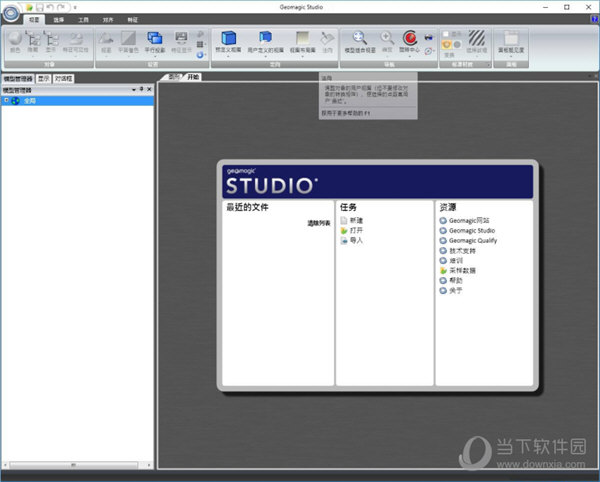Image resolution: width=600 pixels, height=482 pixels.
Task: Expand the 旋转中心 dropdown arrow
Action: tap(409, 57)
